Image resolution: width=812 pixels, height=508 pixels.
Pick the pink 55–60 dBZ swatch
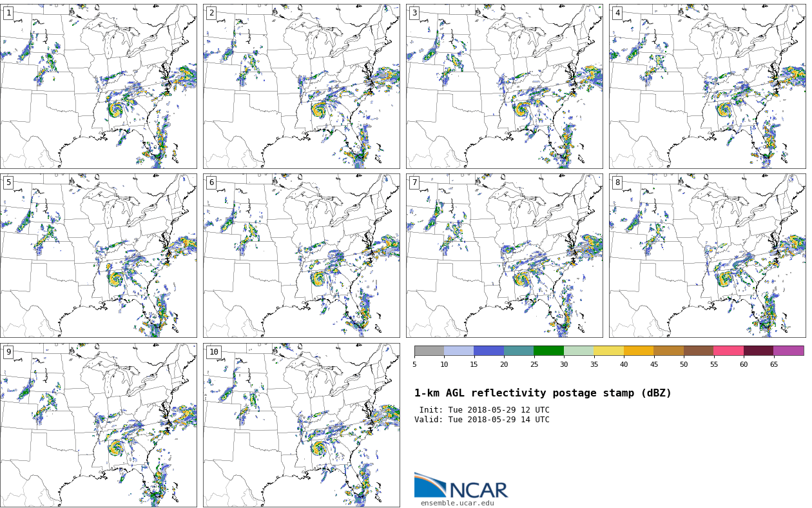tap(728, 351)
